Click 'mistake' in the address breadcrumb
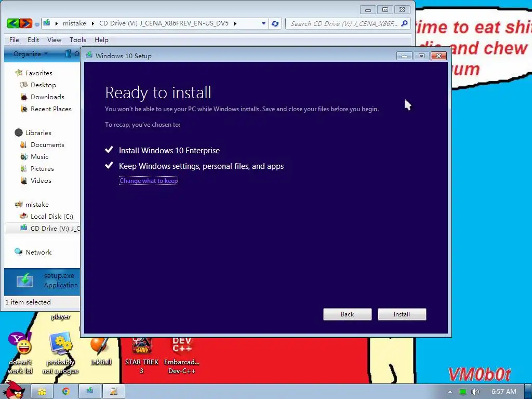 click(74, 23)
